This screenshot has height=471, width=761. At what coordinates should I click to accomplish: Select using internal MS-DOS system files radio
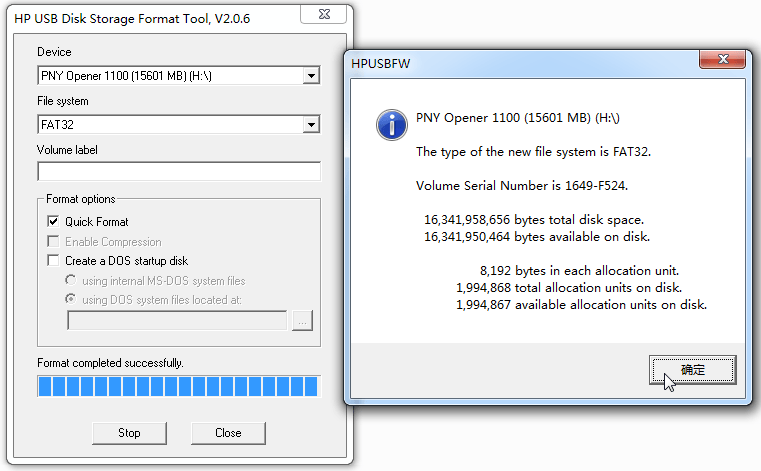[x=71, y=280]
